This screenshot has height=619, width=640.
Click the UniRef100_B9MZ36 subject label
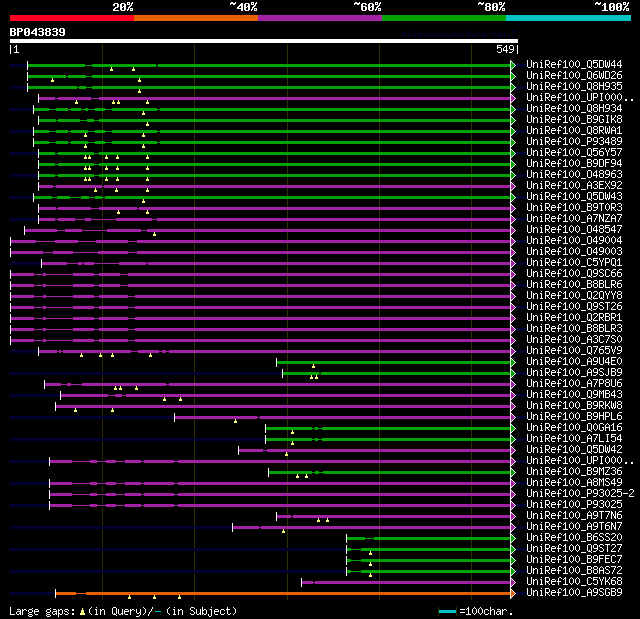[x=574, y=472]
